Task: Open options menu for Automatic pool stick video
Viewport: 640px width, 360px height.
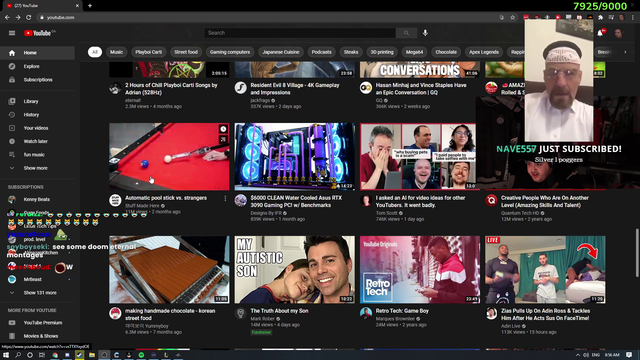Action: click(x=225, y=198)
